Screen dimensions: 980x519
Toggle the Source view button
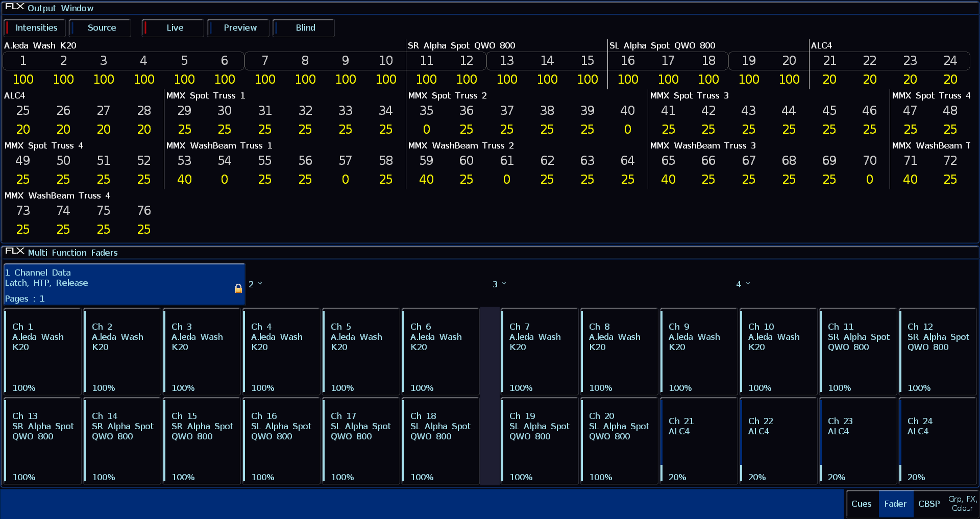(101, 28)
